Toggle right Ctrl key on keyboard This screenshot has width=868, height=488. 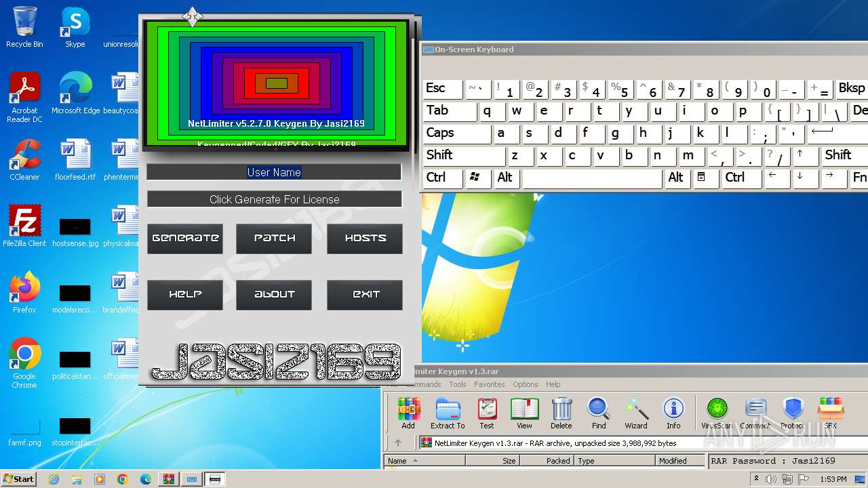coord(741,178)
